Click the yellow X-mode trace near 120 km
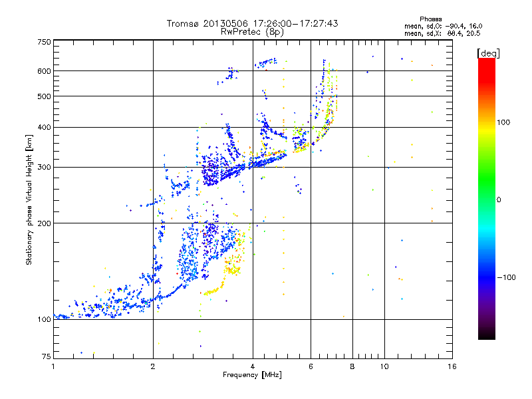532x399 pixels. 213,290
